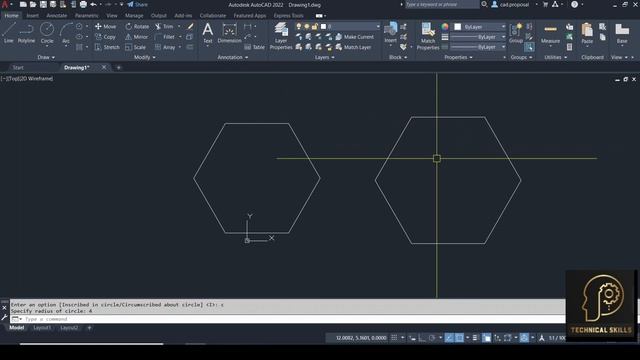Open the object color wheel swatch

(445, 27)
